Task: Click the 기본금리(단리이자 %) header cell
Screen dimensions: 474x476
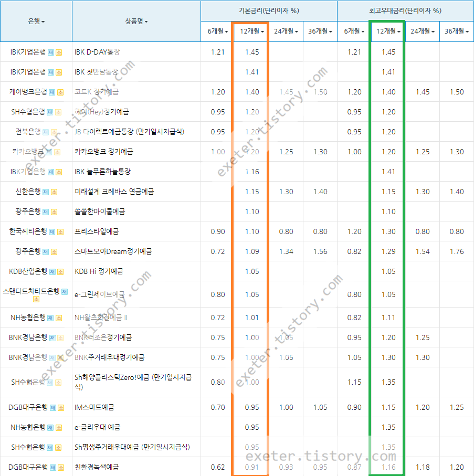Action: tap(269, 11)
